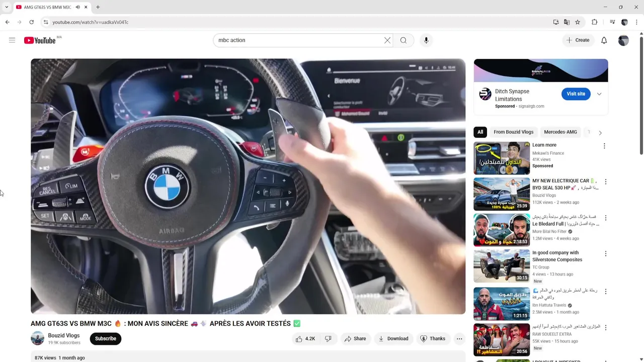Viewport: 644px width, 362px height.
Task: Click the Visit site ad button
Action: click(576, 94)
